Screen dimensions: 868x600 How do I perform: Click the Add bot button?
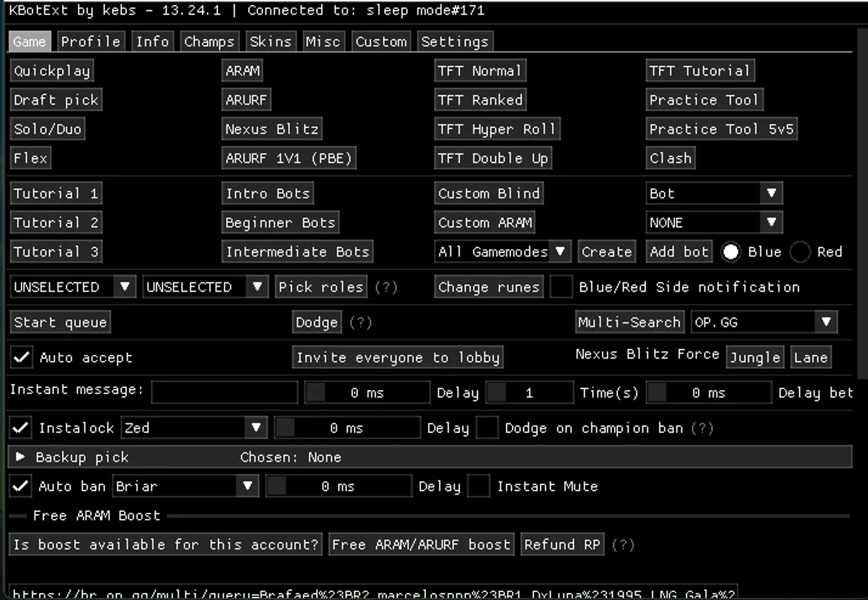tap(679, 252)
